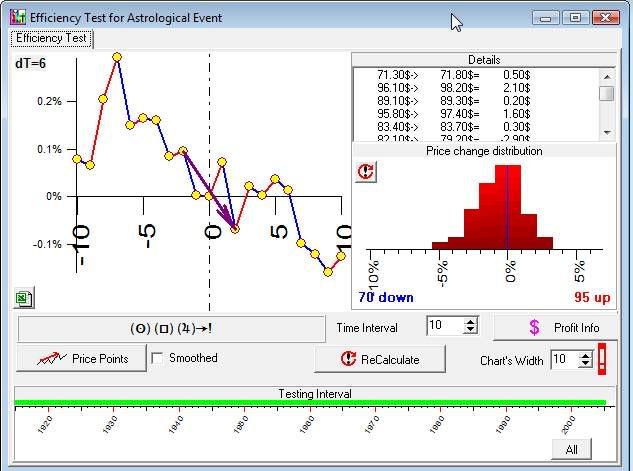Decrease the Chart's Width with down arrow
Screen dimensions: 633x471
coord(586,364)
